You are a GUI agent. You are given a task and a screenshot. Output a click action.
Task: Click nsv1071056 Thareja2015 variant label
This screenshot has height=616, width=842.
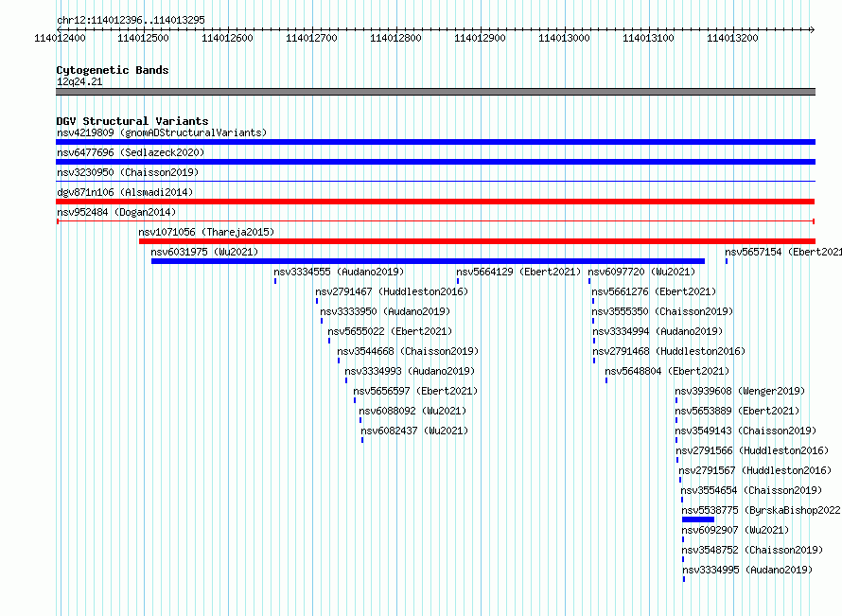(206, 232)
